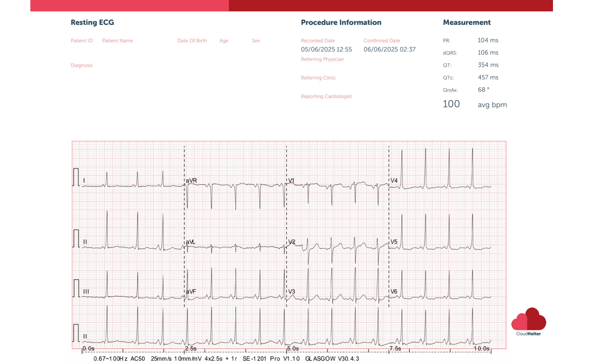This screenshot has height=364, width=592.
Task: Click the Referring Clinic label
Action: 318,77
